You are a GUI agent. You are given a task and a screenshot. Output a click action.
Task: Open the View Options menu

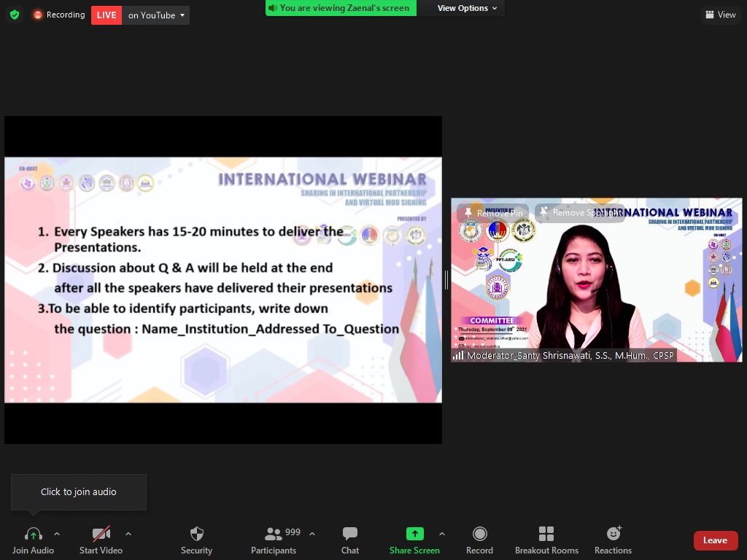(x=467, y=8)
